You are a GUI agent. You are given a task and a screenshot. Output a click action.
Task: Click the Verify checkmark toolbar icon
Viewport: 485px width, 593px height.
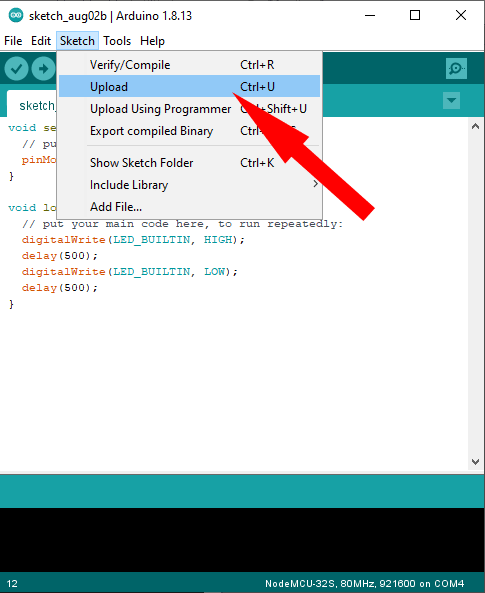(x=16, y=69)
